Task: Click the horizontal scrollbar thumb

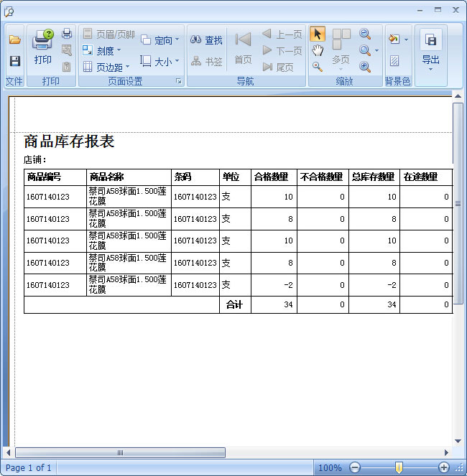Action: tap(120, 453)
